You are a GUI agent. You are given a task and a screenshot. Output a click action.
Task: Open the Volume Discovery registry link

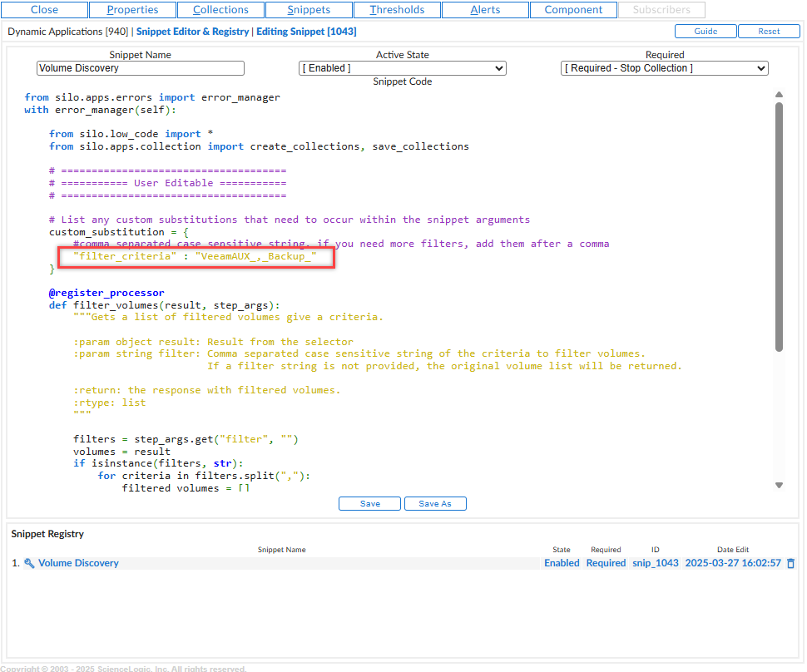[x=78, y=563]
